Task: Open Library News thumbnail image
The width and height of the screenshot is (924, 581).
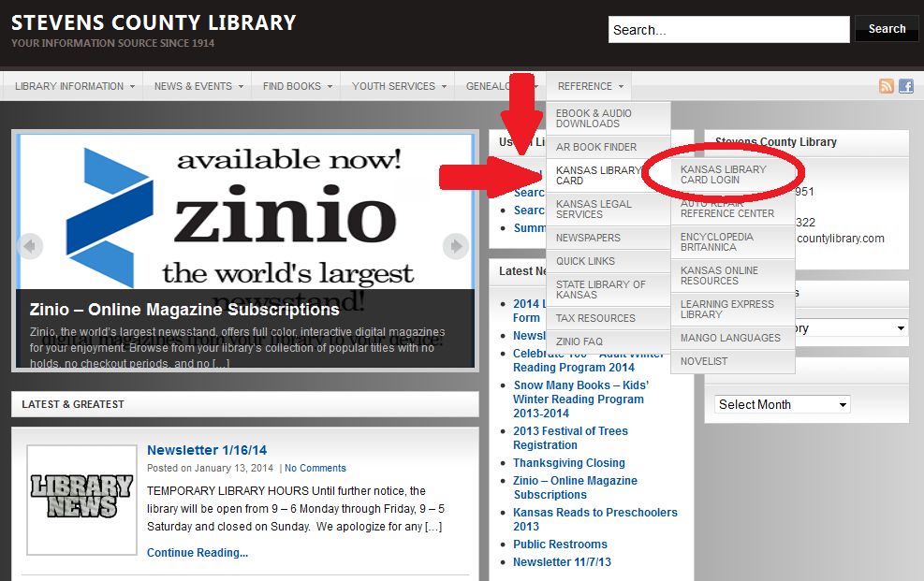Action: click(81, 500)
